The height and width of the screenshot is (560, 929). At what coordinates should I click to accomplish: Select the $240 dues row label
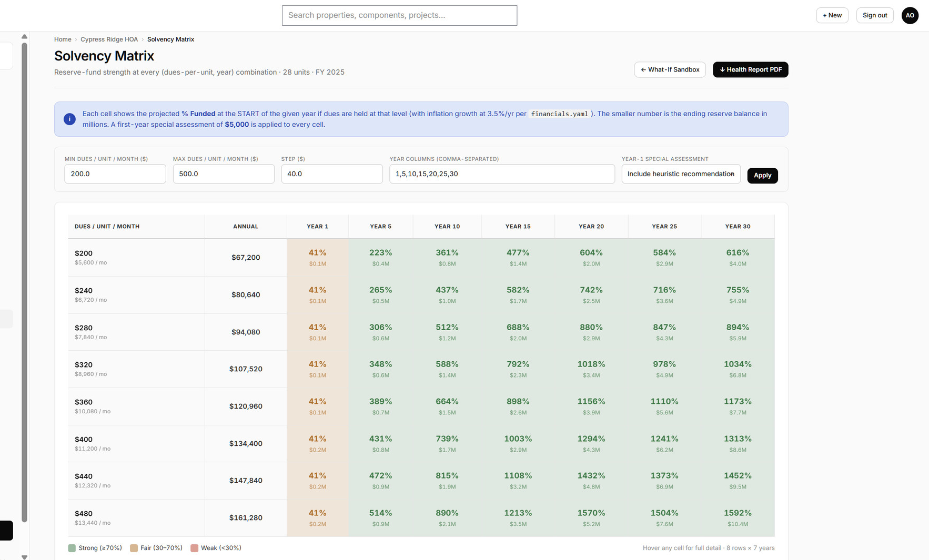click(84, 291)
